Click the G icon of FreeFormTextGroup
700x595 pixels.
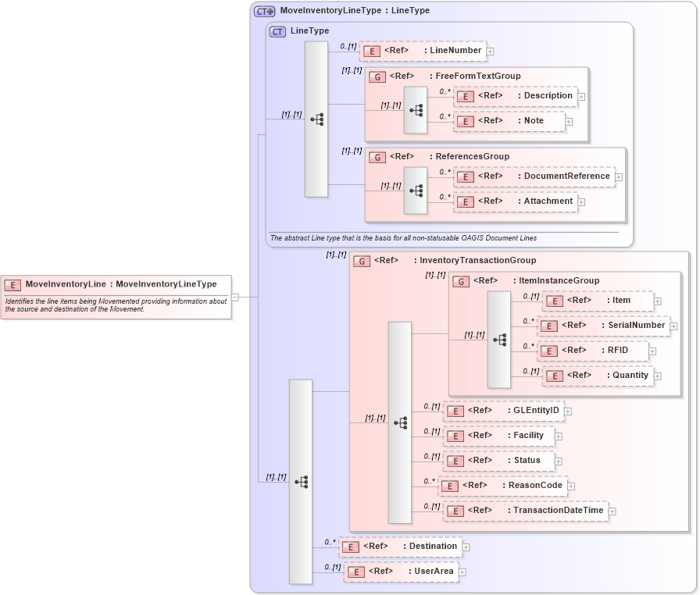[x=376, y=76]
